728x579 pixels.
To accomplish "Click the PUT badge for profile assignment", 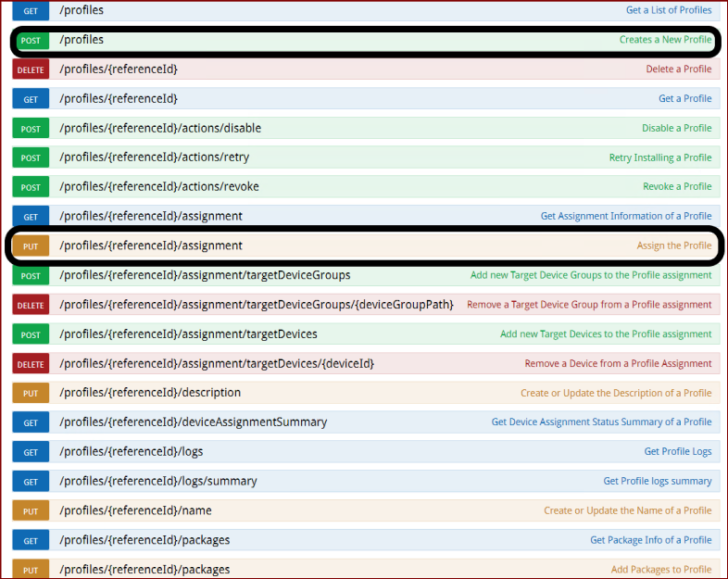I will point(31,246).
